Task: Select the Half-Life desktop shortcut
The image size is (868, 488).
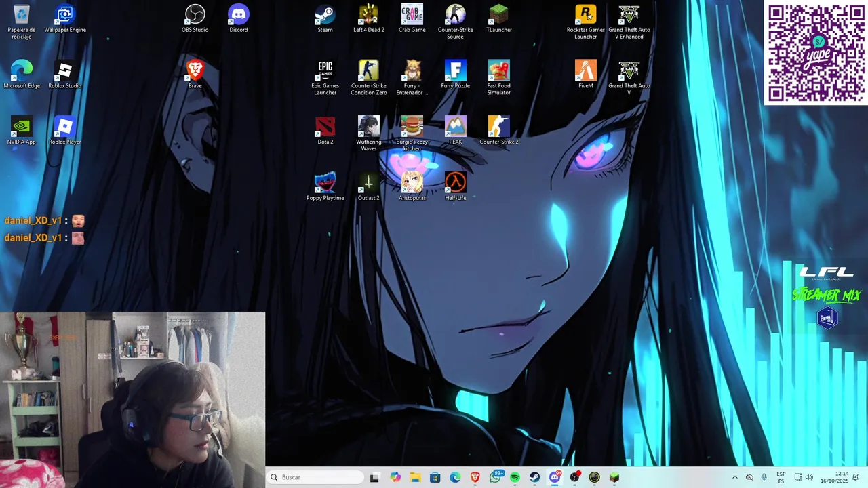Action: pyautogui.click(x=456, y=187)
